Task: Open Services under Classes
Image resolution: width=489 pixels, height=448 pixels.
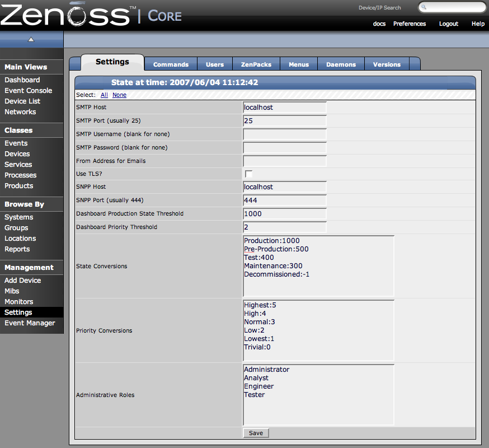Action: pyautogui.click(x=18, y=165)
